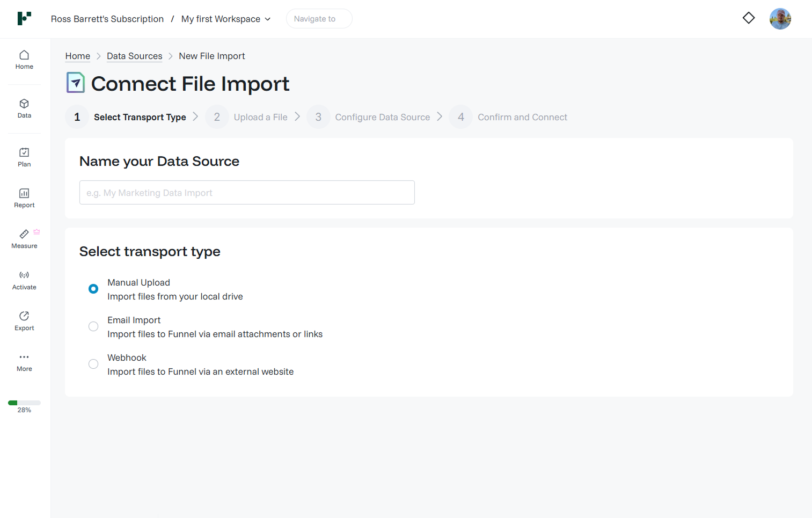Image resolution: width=812 pixels, height=518 pixels.
Task: Click the Connect File Import page icon
Action: pos(76,83)
